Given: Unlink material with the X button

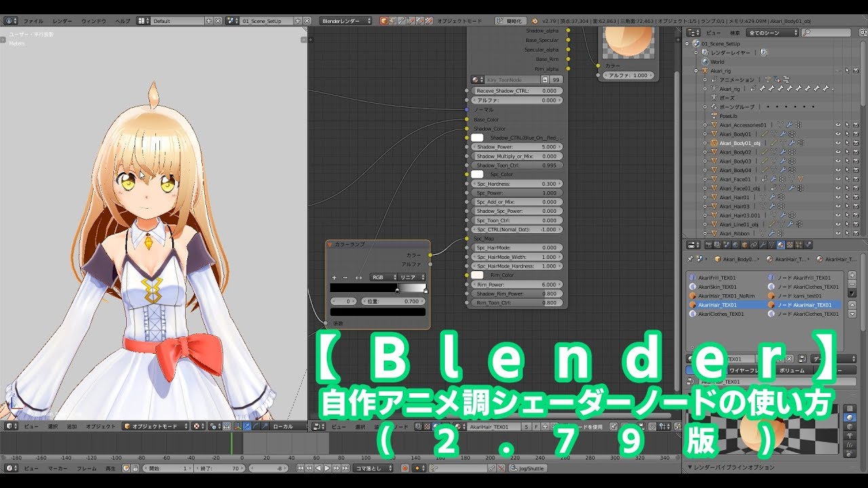Looking at the screenshot, I should pyautogui.click(x=789, y=359).
